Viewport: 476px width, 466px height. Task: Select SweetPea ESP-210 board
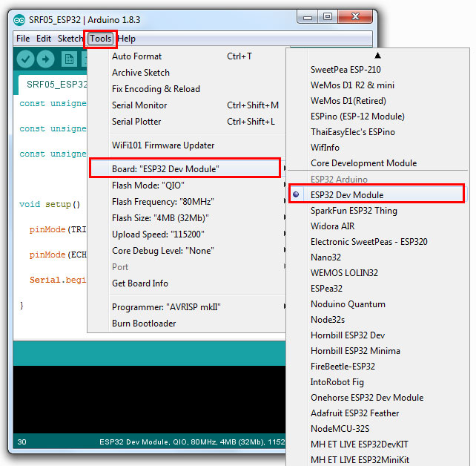click(377, 70)
